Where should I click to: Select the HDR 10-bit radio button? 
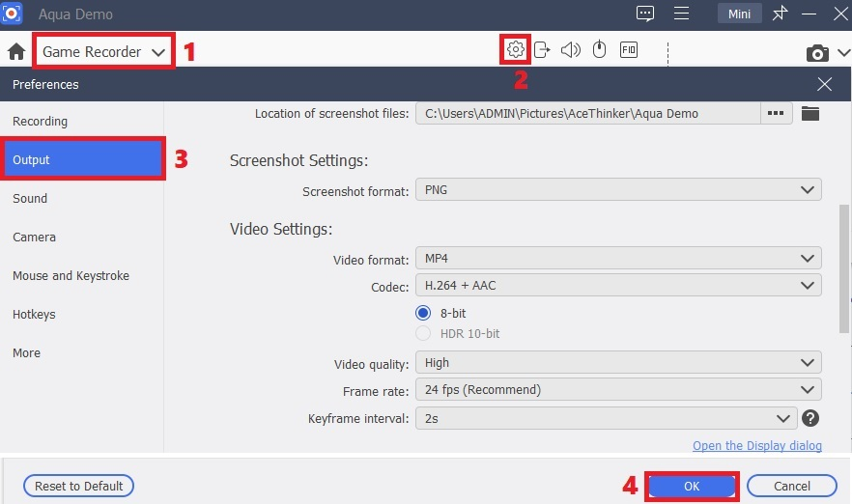(422, 334)
